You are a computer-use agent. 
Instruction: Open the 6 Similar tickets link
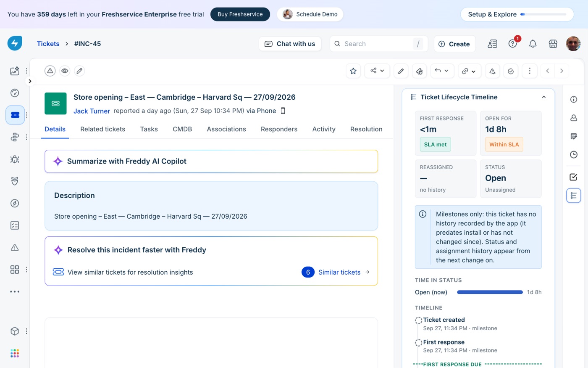pyautogui.click(x=336, y=272)
